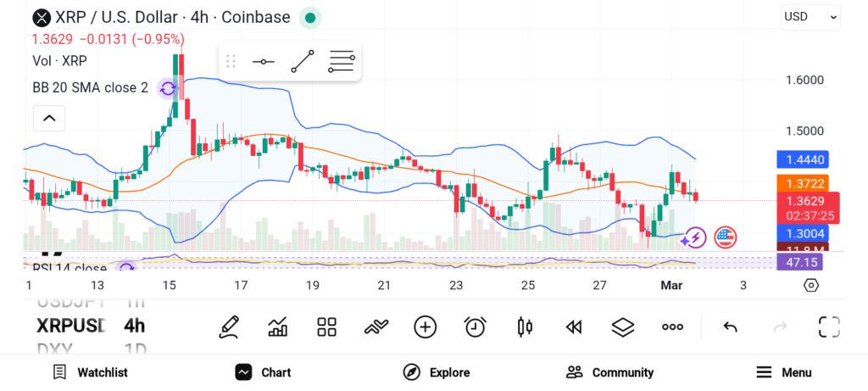Tap the plus icon in toolbar
The height and width of the screenshot is (391, 868).
click(425, 327)
